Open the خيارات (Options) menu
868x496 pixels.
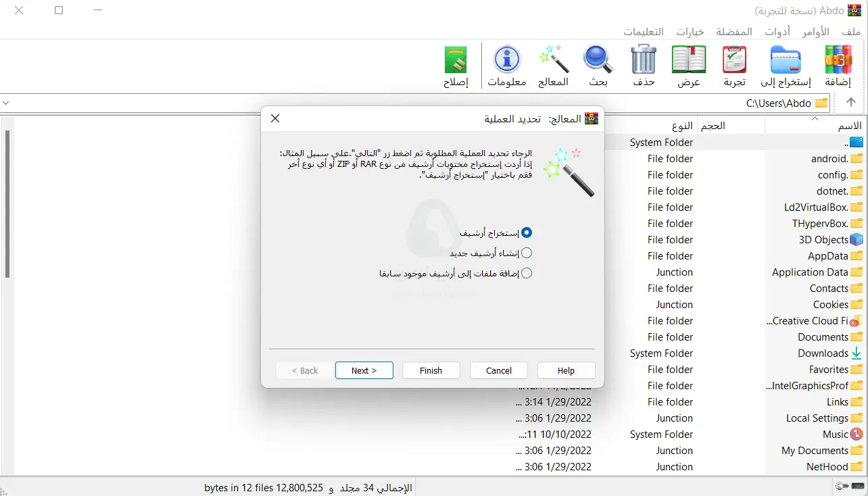click(x=690, y=31)
